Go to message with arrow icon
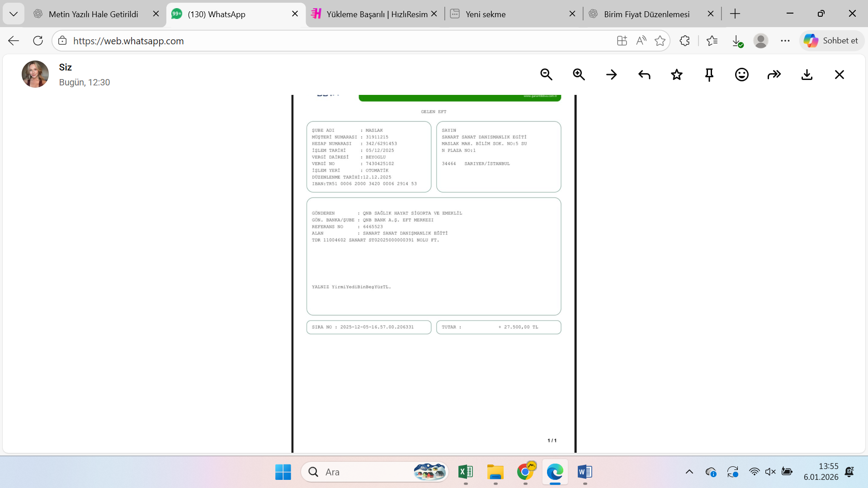Screen dimensions: 868x488 [x=612, y=75]
